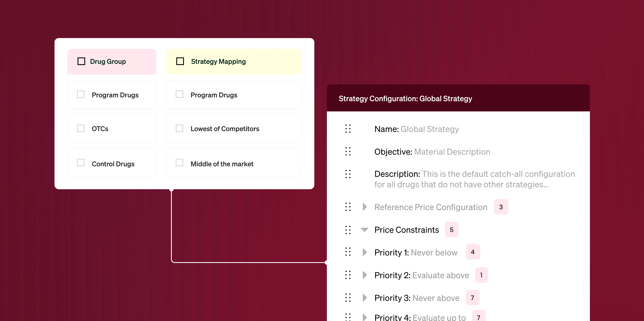This screenshot has height=321, width=644.
Task: Click drag handle for Priority 3 row
Action: pos(348,298)
